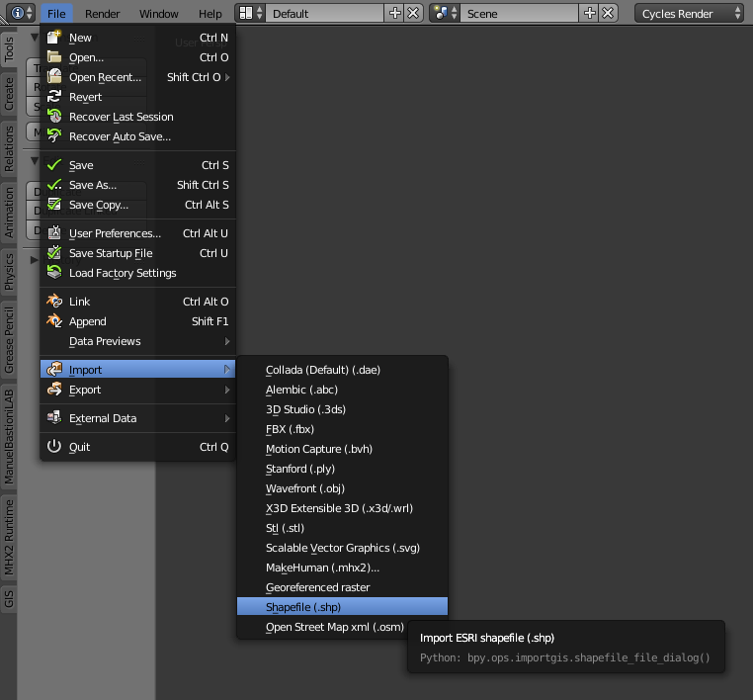Click the Save Startup File icon
The image size is (753, 700).
coord(54,253)
